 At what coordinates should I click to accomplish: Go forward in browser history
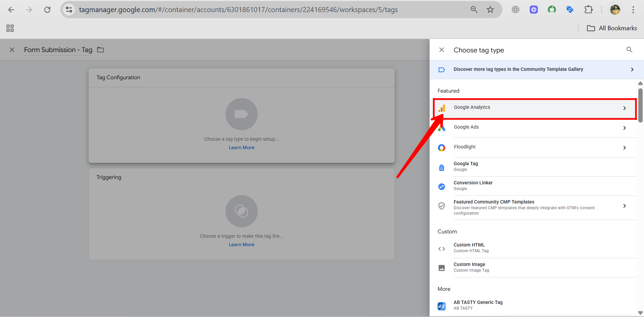coord(29,10)
